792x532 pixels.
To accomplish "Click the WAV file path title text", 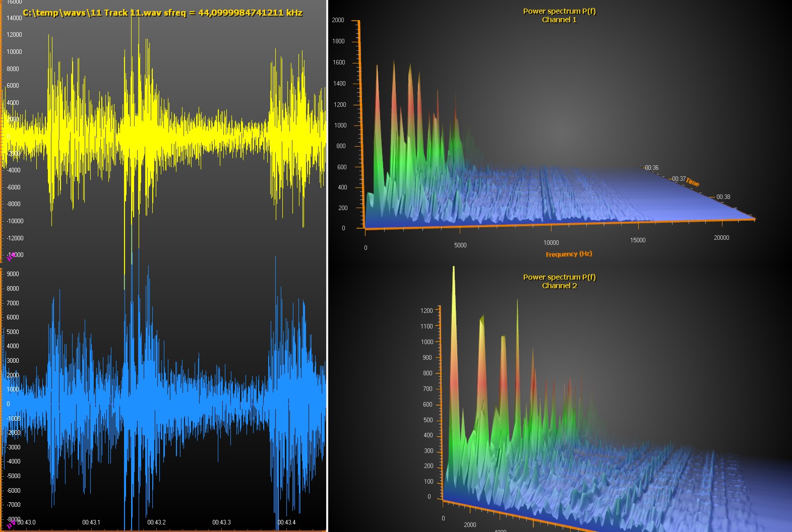I will 162,13.
